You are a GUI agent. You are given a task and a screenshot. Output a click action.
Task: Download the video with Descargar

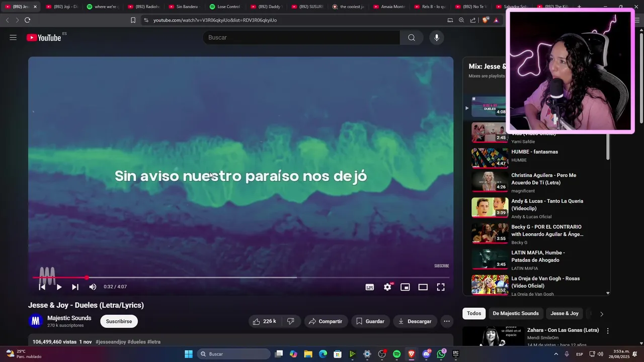point(415,321)
